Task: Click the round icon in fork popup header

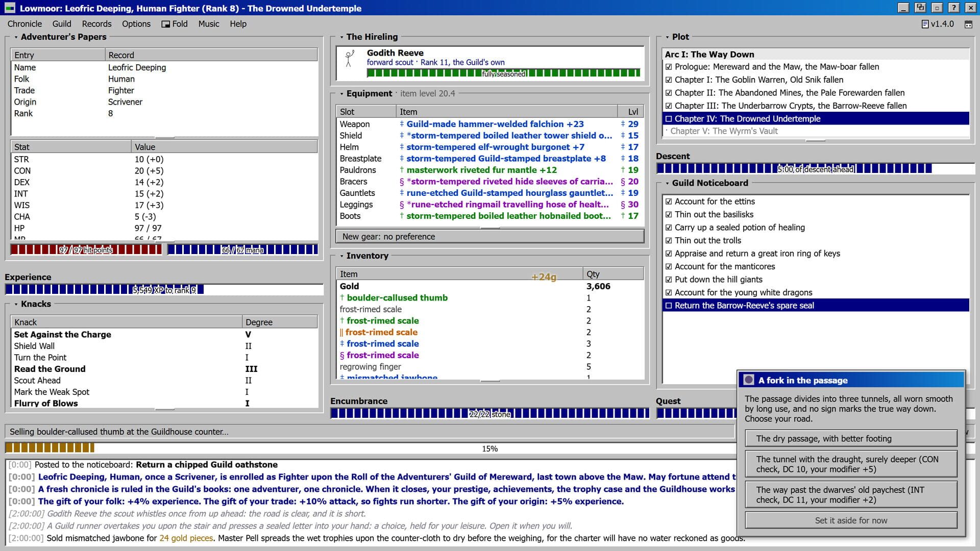Action: [749, 380]
